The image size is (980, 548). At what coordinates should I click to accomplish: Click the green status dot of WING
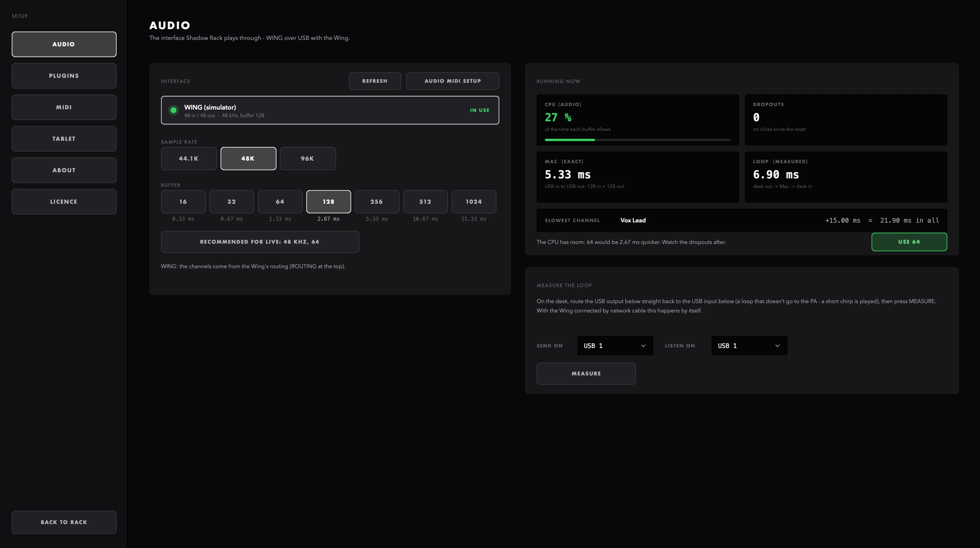pyautogui.click(x=174, y=110)
